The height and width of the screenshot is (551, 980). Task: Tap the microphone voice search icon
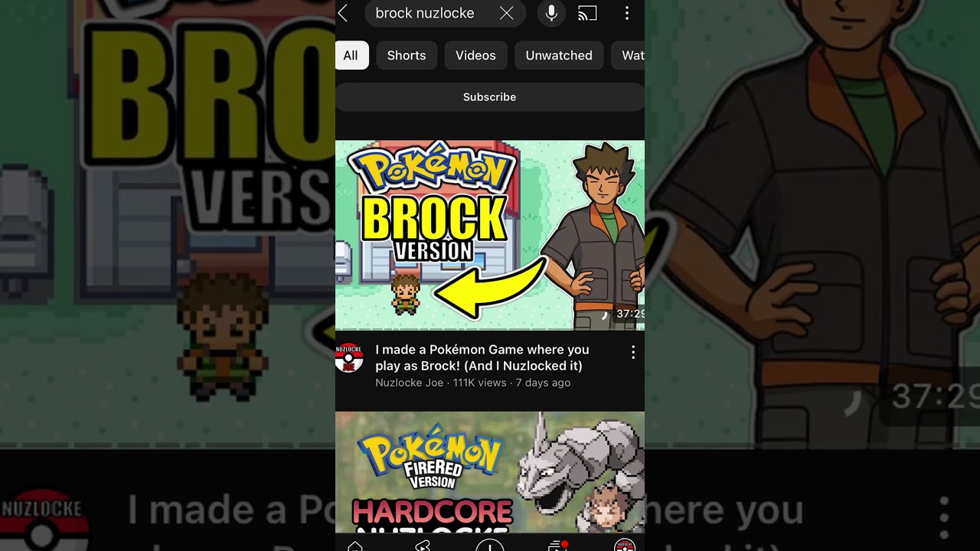click(551, 13)
